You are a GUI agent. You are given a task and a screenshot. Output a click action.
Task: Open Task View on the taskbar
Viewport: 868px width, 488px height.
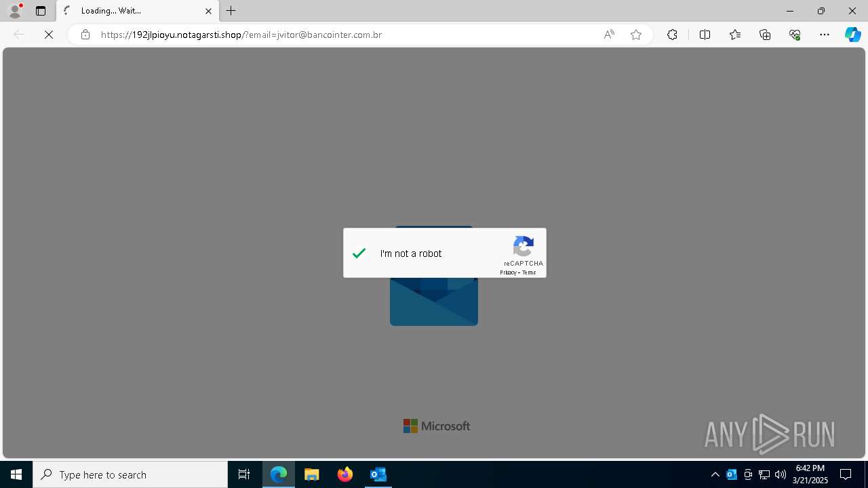point(244,474)
